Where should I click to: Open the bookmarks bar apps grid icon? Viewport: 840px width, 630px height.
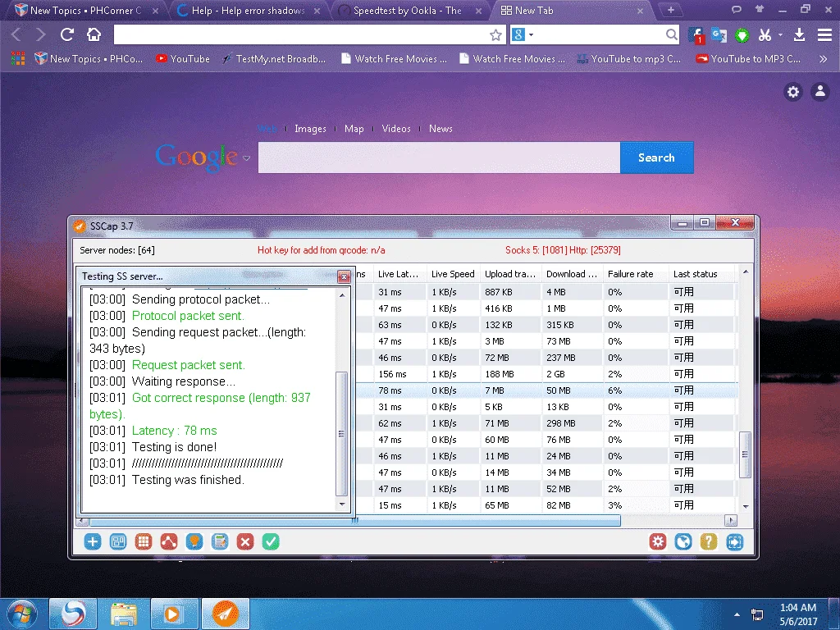coord(18,58)
